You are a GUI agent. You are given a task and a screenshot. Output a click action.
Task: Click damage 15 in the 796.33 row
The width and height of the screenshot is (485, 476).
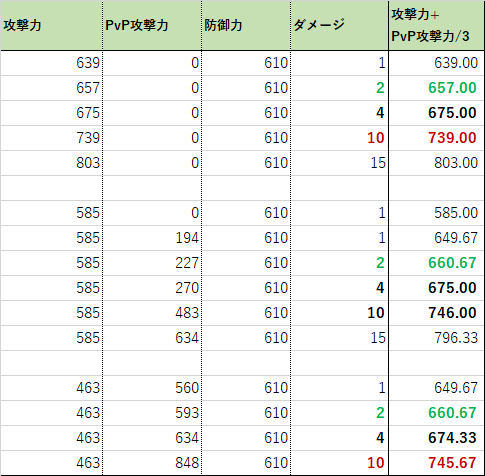tap(339, 338)
